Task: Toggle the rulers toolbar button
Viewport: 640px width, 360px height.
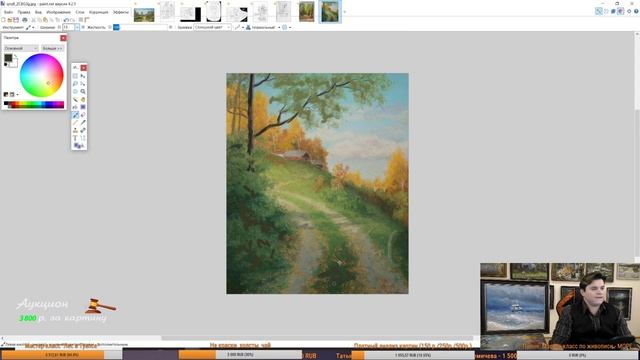Action: click(x=87, y=20)
